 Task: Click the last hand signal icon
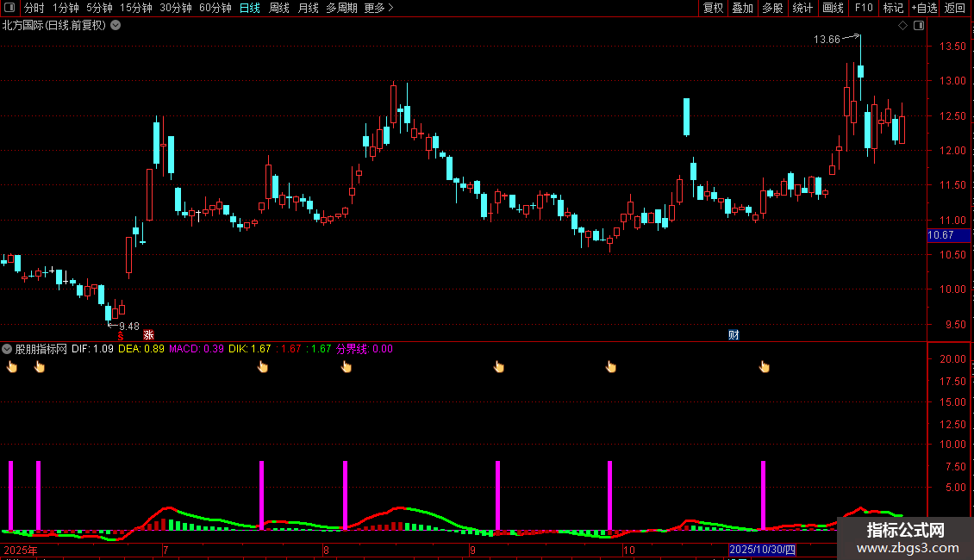pyautogui.click(x=765, y=367)
